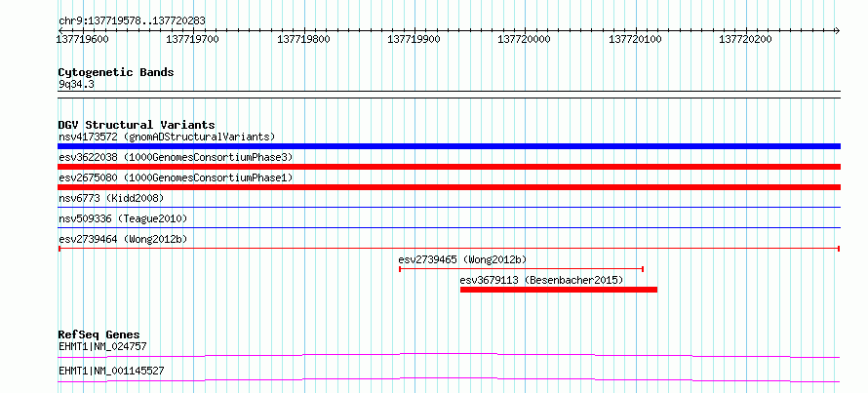Open the esv3622038 (1000GenomesConsortiumPhase3) label
The image size is (868, 393).
[176, 157]
